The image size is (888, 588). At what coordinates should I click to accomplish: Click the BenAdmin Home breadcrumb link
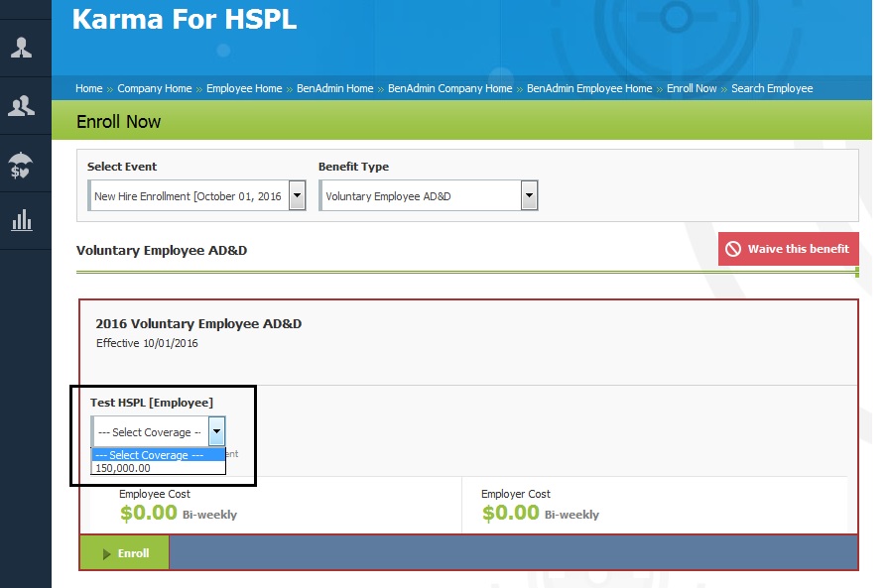click(334, 88)
